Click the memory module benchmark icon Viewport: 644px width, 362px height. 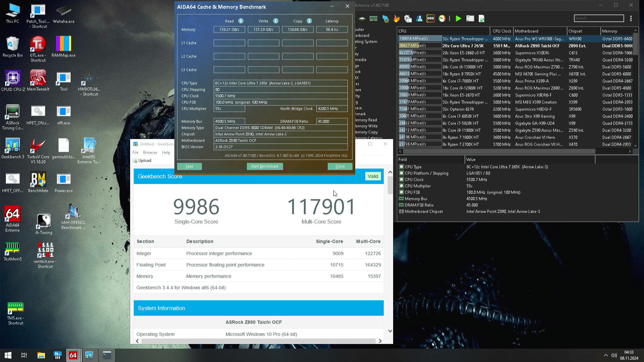pyautogui.click(x=373, y=18)
